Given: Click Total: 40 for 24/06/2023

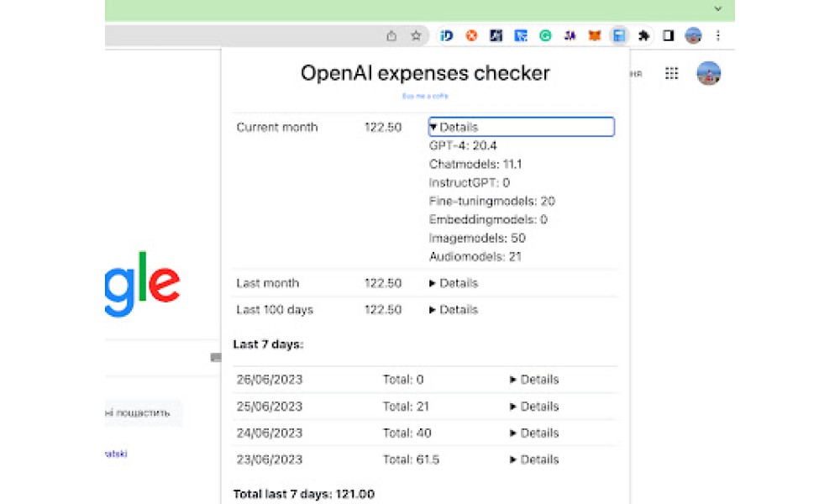Looking at the screenshot, I should coord(407,433).
